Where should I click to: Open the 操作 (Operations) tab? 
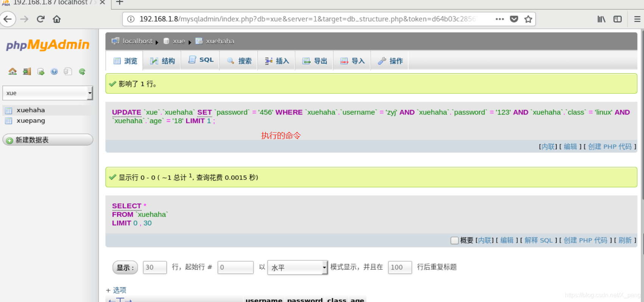pos(390,61)
